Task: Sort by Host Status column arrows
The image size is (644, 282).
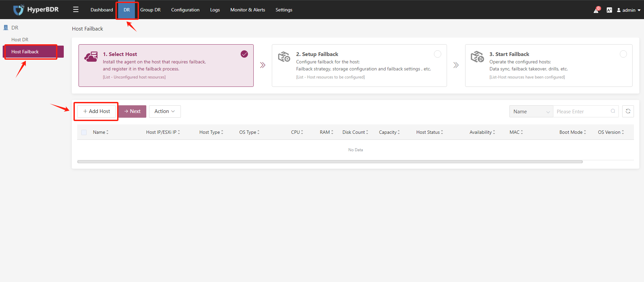Action: tap(442, 132)
